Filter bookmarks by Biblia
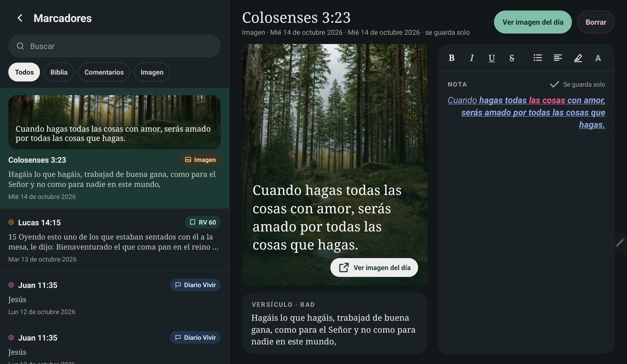The image size is (627, 364). [59, 72]
